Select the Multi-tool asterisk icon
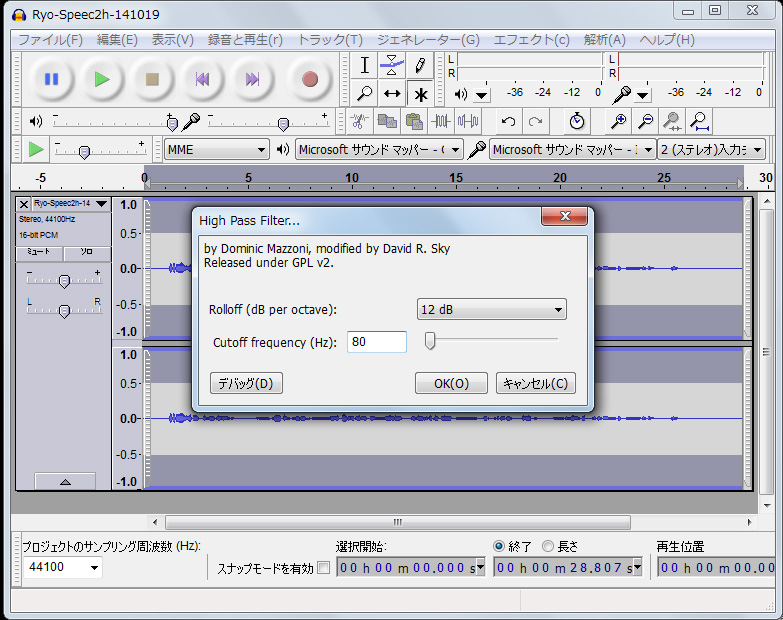The height and width of the screenshot is (620, 783). point(420,94)
